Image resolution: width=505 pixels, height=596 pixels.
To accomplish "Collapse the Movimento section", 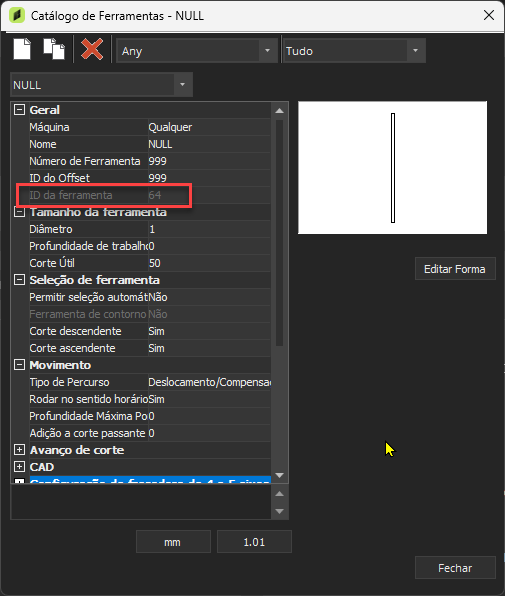I will click(19, 365).
